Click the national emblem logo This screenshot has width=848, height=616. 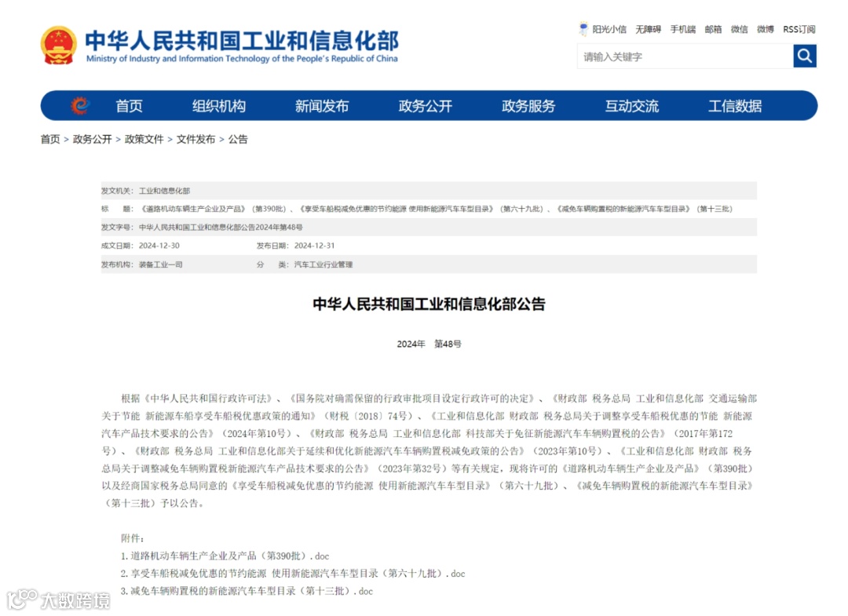[58, 46]
